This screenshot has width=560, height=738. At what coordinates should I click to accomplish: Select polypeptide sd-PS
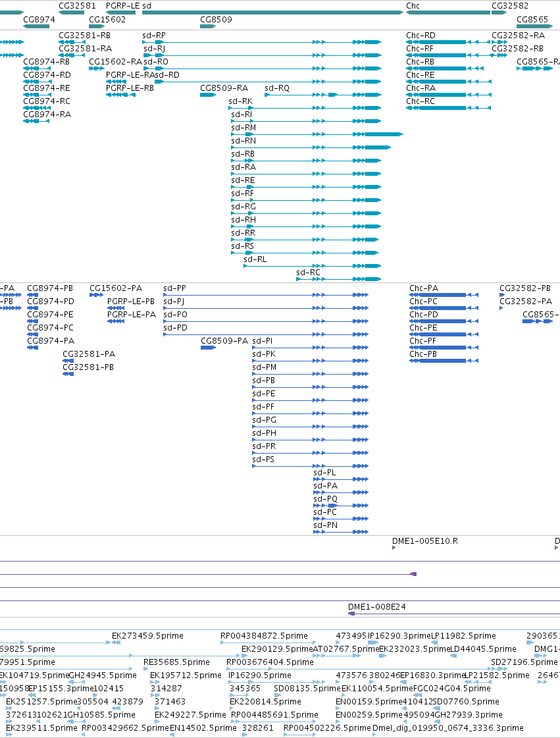310,466
